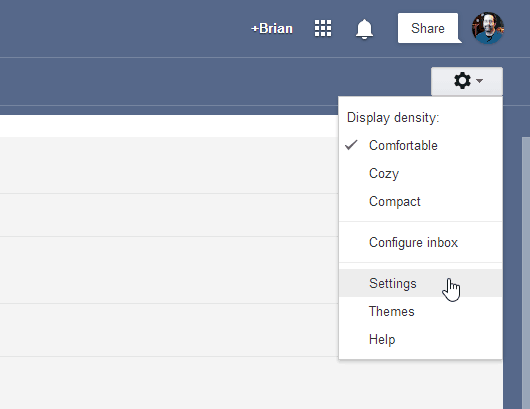
Task: Open the +Brian profile link
Action: tap(272, 28)
